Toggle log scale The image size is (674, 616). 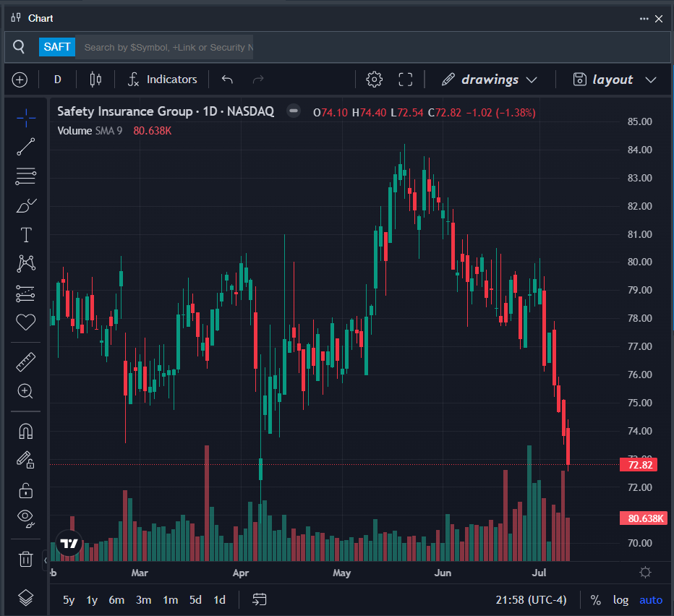coord(620,599)
